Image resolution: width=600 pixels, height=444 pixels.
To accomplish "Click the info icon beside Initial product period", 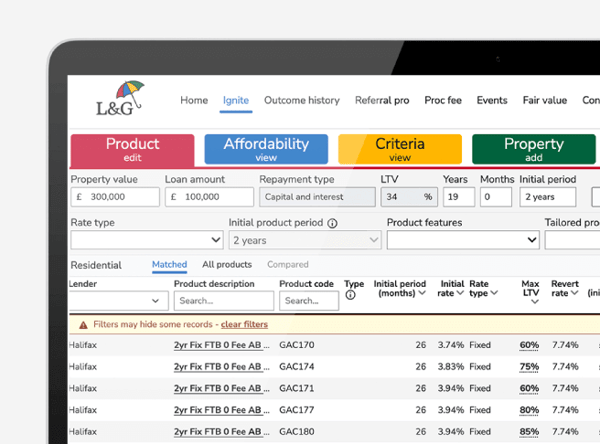I will (x=332, y=224).
